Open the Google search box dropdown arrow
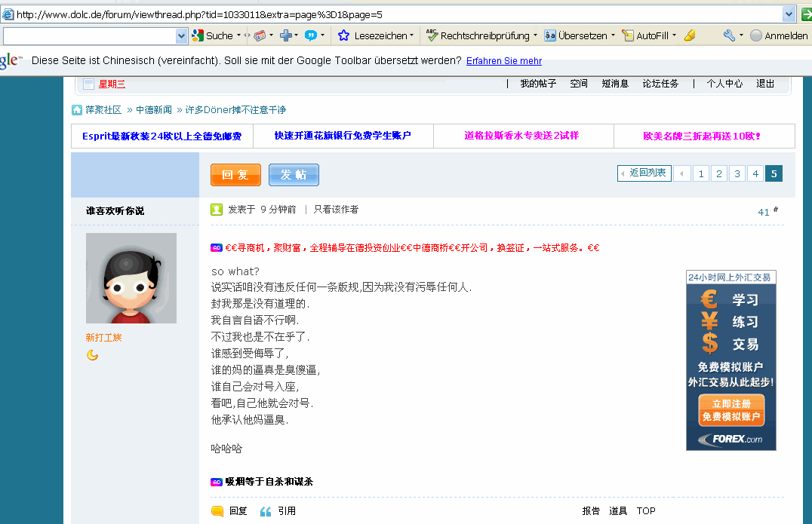812x524 pixels. pyautogui.click(x=181, y=35)
